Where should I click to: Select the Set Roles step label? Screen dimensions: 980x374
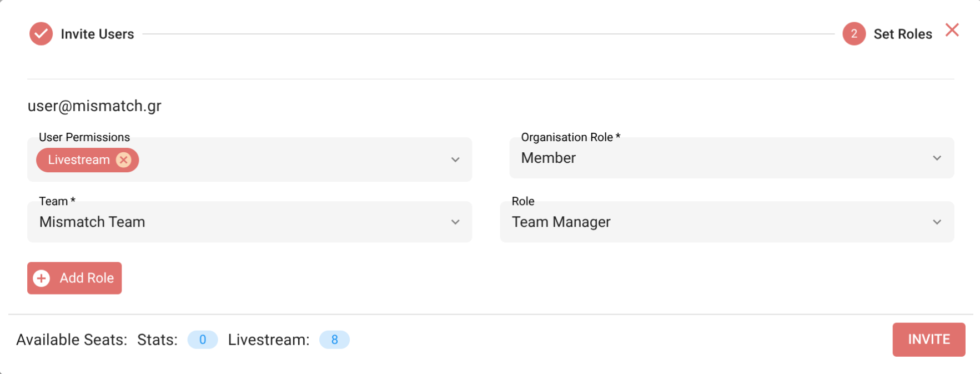[902, 34]
